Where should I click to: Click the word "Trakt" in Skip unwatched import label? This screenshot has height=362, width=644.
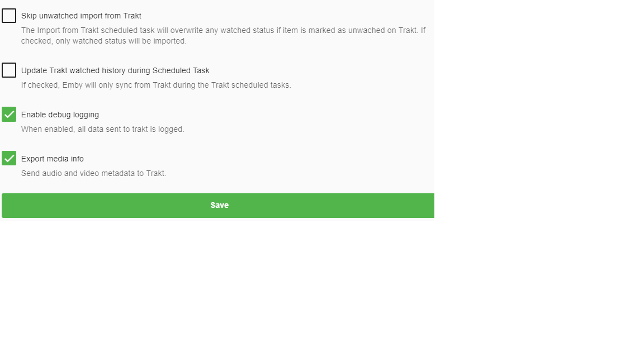point(132,16)
